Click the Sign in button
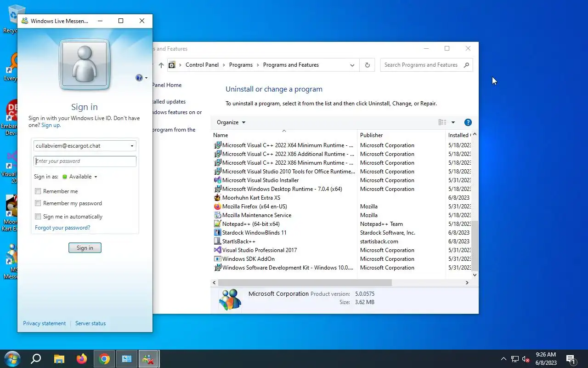 pos(85,248)
